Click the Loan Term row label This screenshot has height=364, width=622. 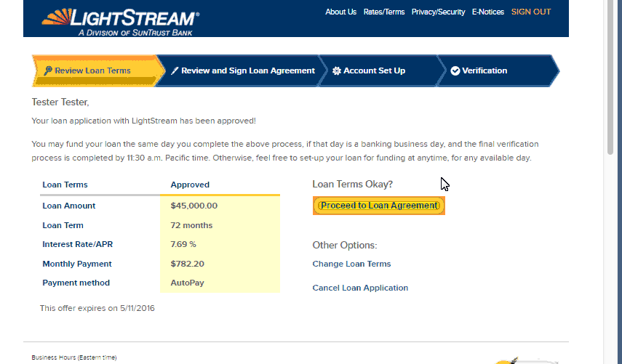(63, 225)
